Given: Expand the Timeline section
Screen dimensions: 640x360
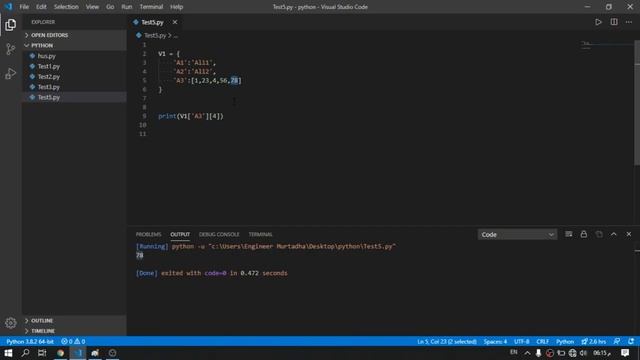Looking at the screenshot, I should (x=74, y=331).
